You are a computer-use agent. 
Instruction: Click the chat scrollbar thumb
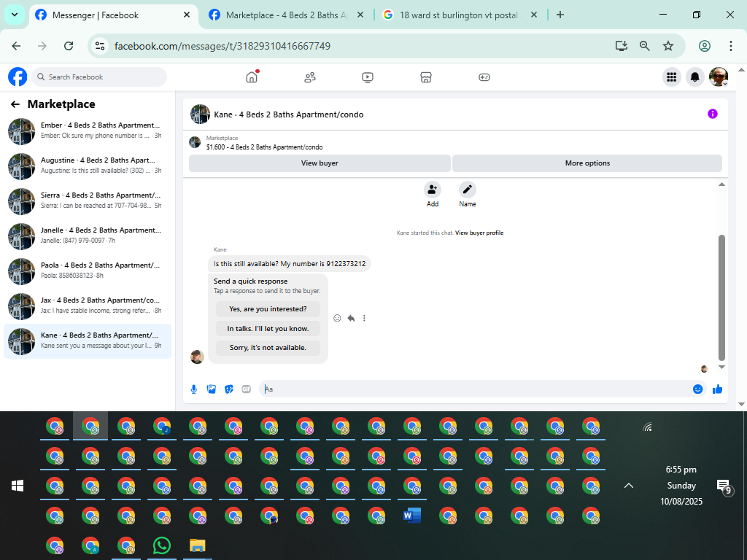[x=721, y=297]
